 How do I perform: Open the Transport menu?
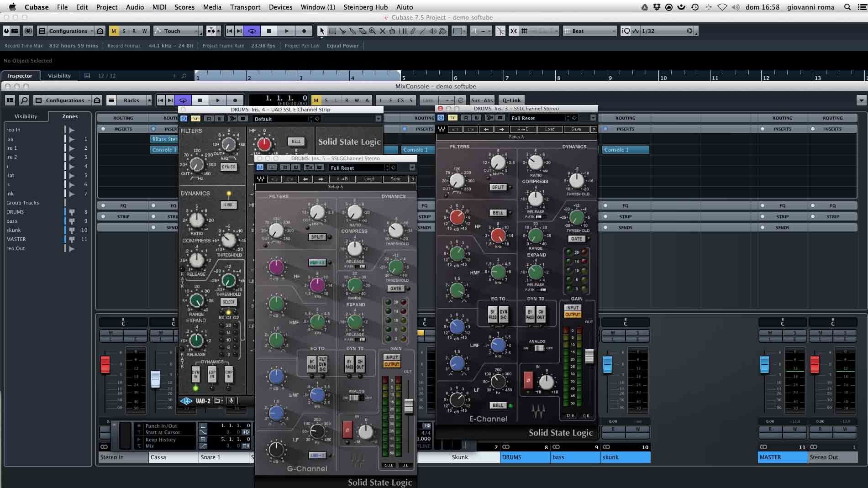(x=245, y=7)
